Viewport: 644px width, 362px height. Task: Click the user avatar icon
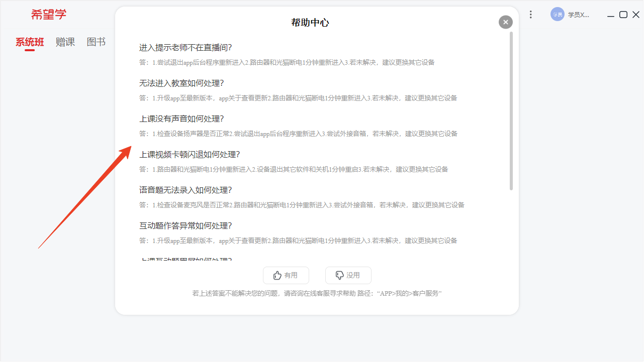(557, 15)
